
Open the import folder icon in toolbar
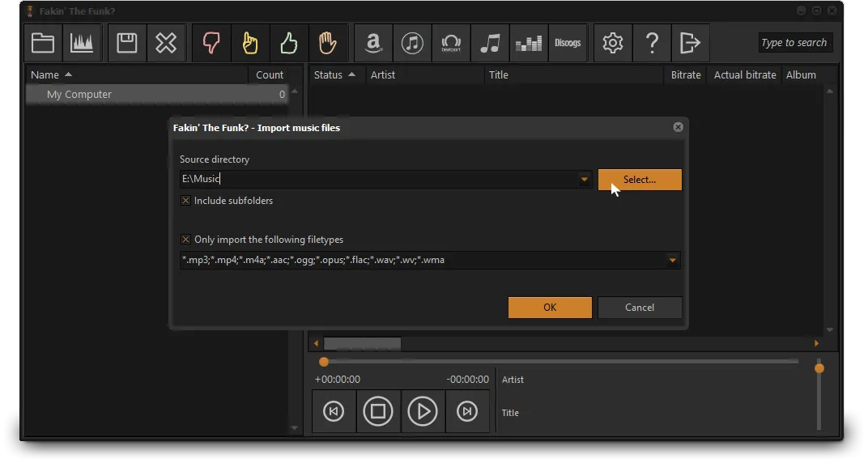43,43
